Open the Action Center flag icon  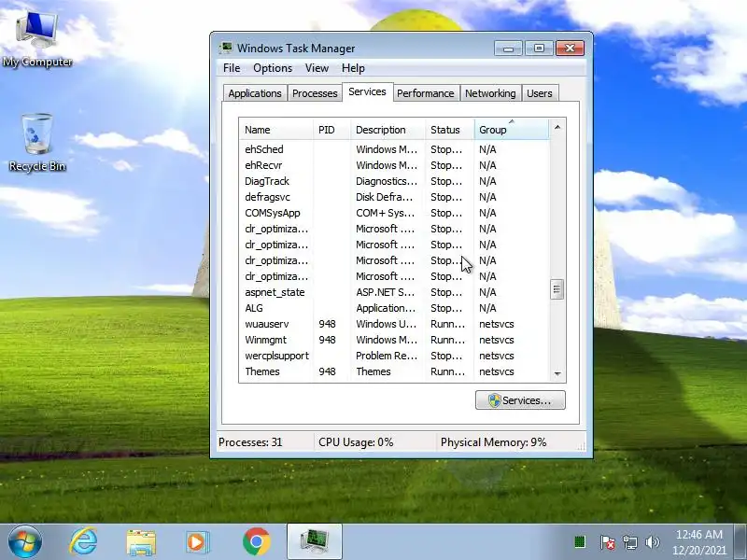[607, 542]
